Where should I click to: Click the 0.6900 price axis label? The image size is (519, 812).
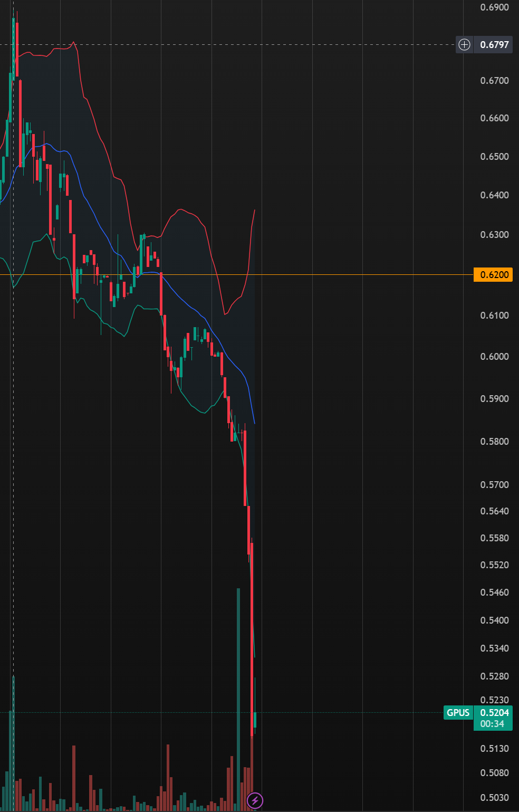(494, 7)
